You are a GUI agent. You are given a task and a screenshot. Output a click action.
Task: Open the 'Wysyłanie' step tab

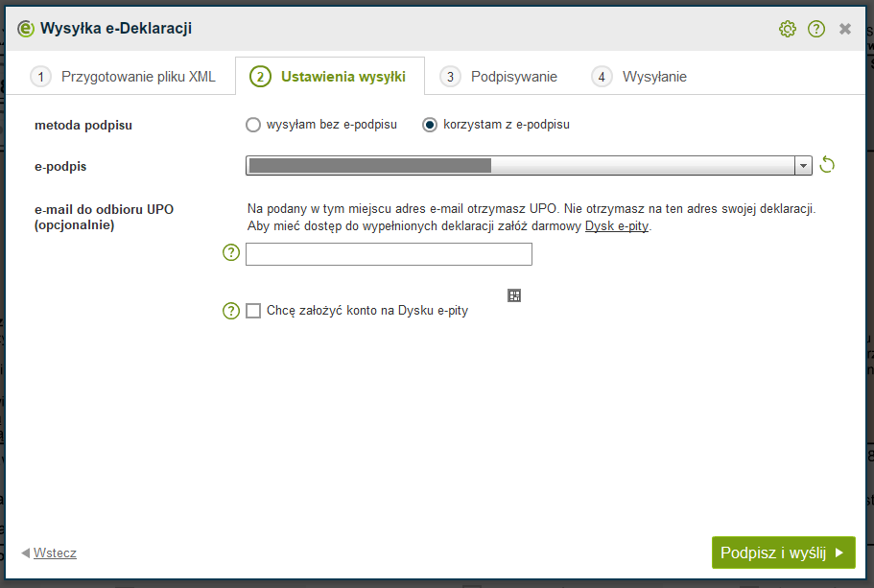[x=640, y=77]
